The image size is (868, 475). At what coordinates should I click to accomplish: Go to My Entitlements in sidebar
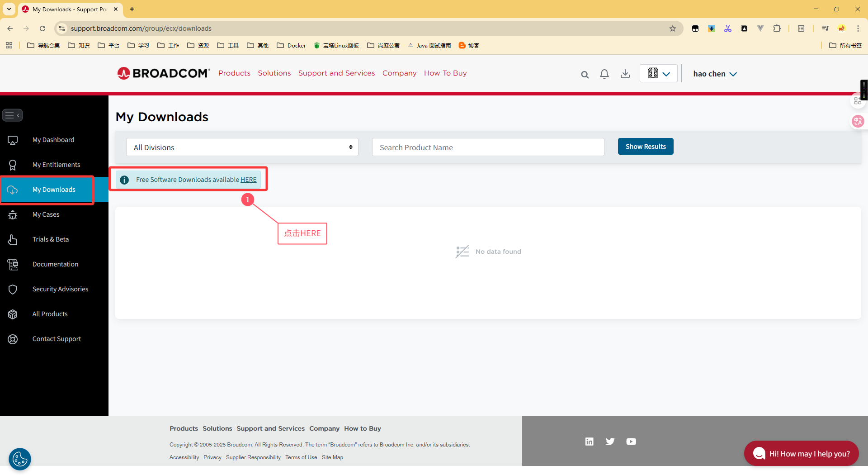pos(56,165)
